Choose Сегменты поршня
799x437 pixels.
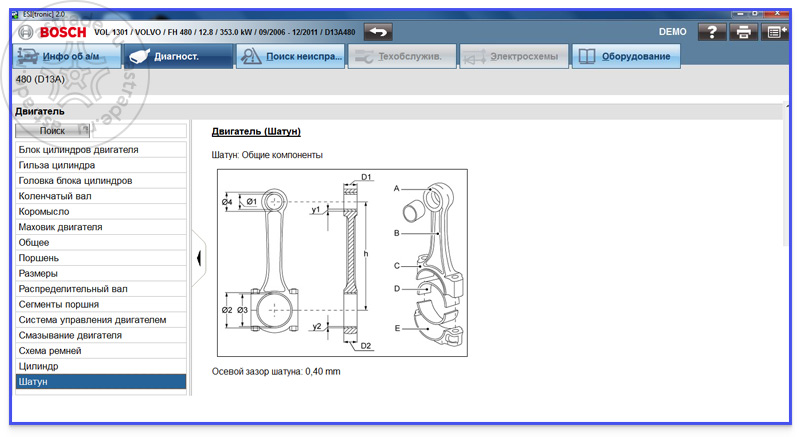(101, 304)
